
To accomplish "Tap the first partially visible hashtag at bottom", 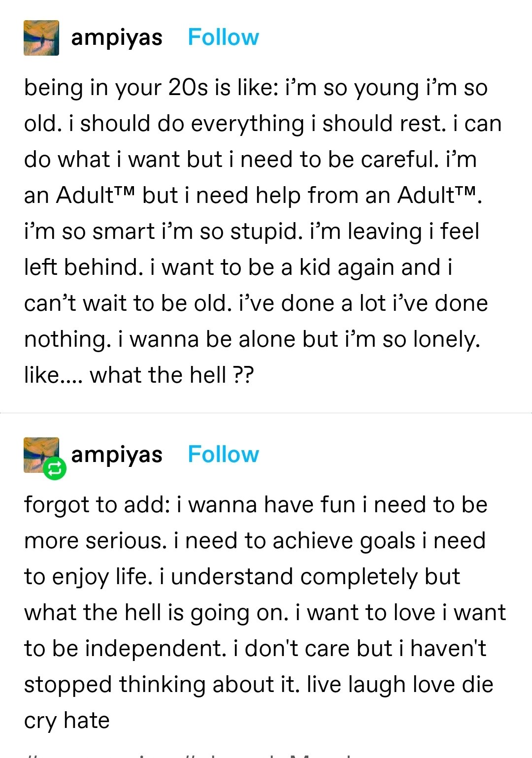I will click(x=99, y=755).
